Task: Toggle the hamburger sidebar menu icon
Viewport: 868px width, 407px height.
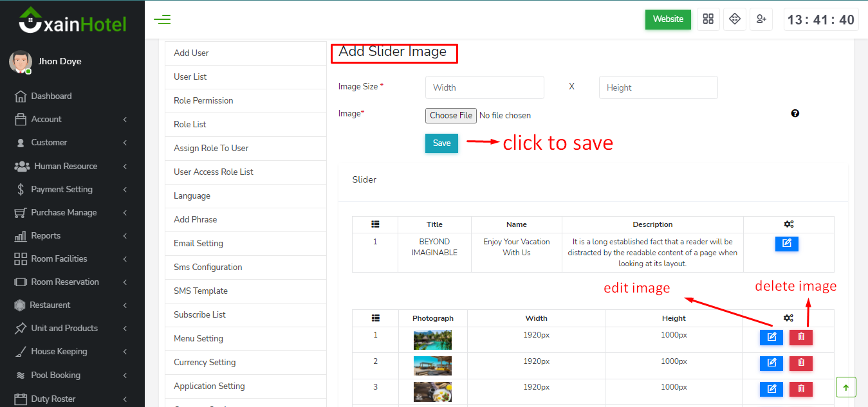Action: pyautogui.click(x=162, y=19)
